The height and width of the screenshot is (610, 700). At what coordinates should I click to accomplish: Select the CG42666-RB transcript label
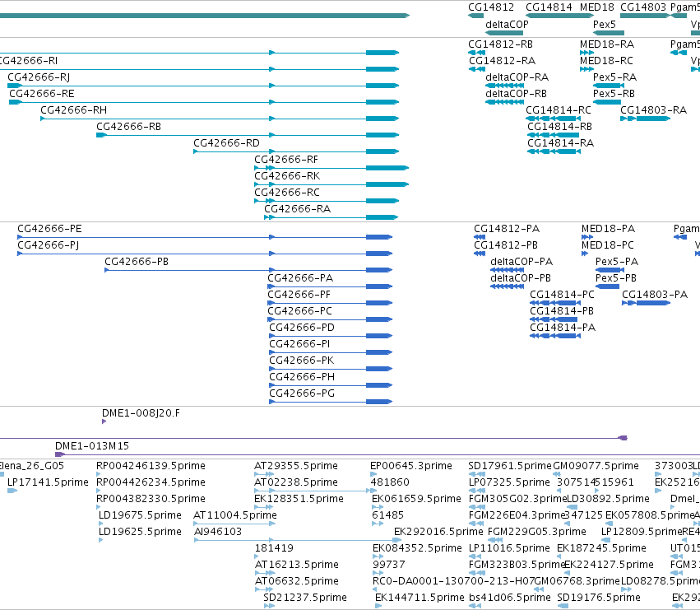pyautogui.click(x=128, y=127)
